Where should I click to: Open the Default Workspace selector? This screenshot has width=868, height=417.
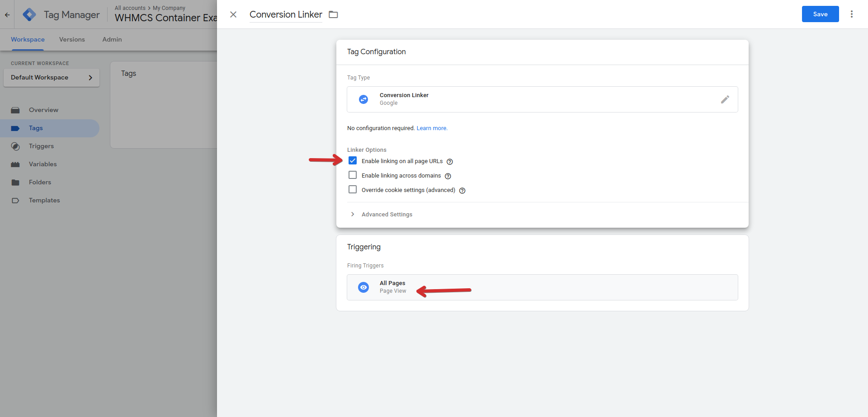pos(52,78)
